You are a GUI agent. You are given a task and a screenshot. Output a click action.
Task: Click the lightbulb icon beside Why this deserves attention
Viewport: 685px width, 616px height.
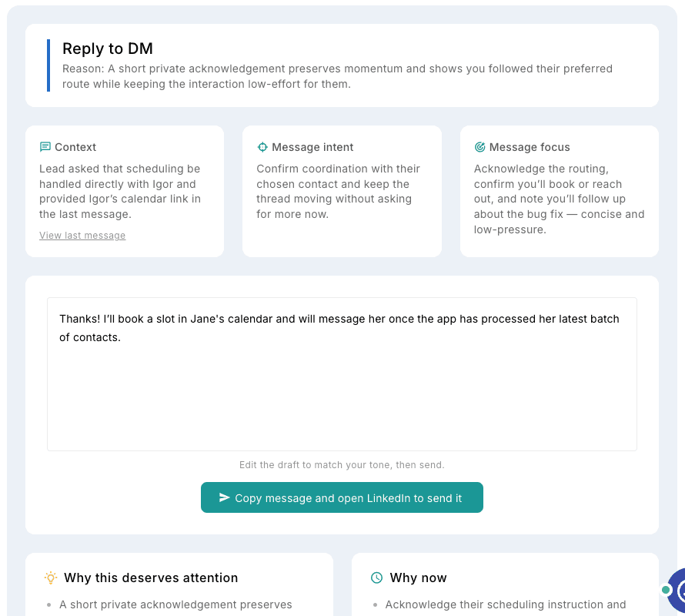51,577
